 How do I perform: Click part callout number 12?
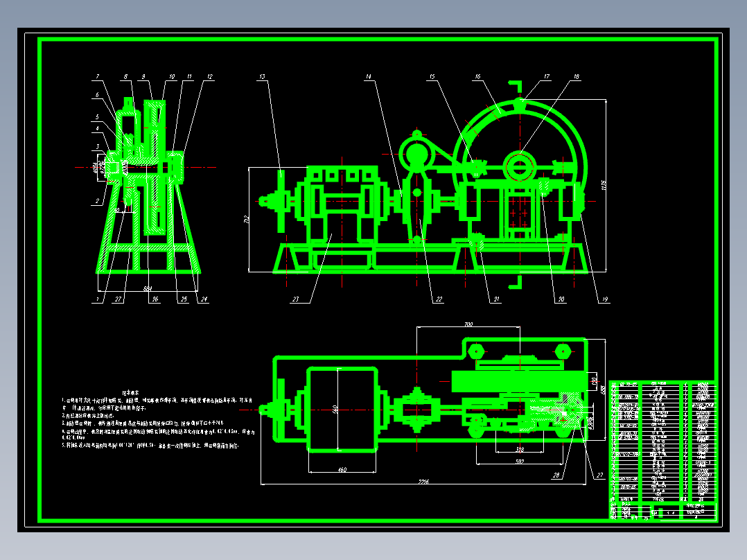209,76
